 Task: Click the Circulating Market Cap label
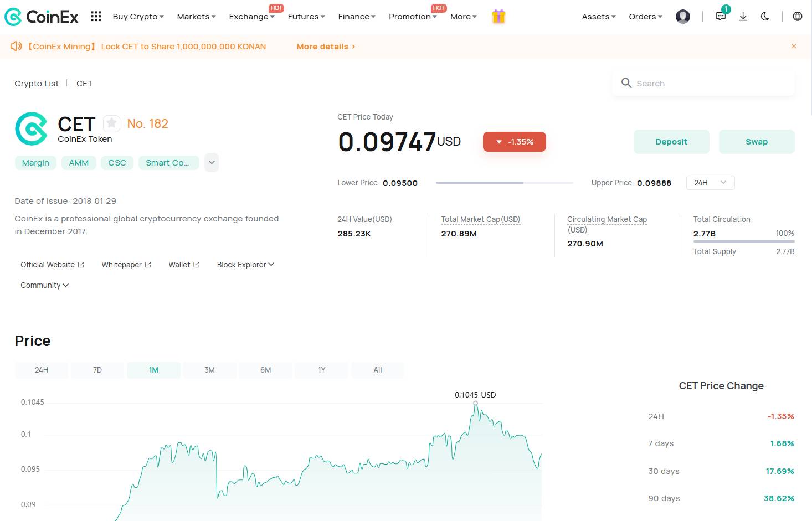[607, 224]
